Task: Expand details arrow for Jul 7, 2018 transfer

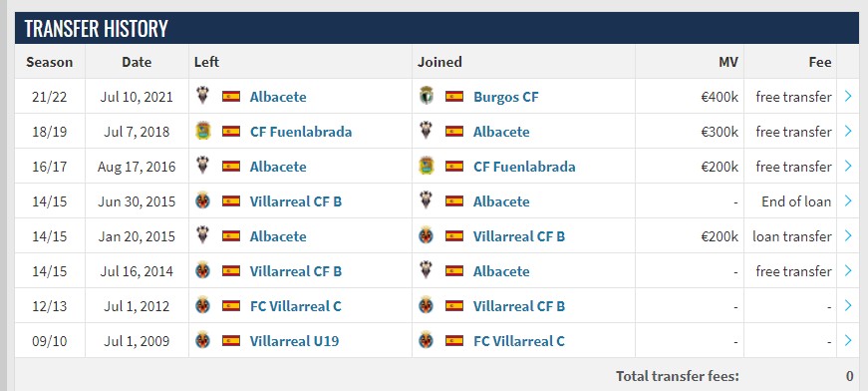Action: pos(847,132)
